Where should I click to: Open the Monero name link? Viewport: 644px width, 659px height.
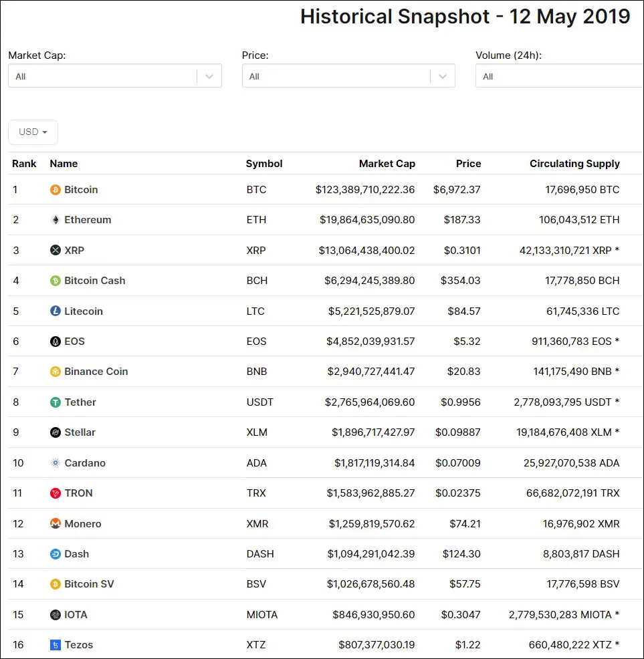click(83, 524)
